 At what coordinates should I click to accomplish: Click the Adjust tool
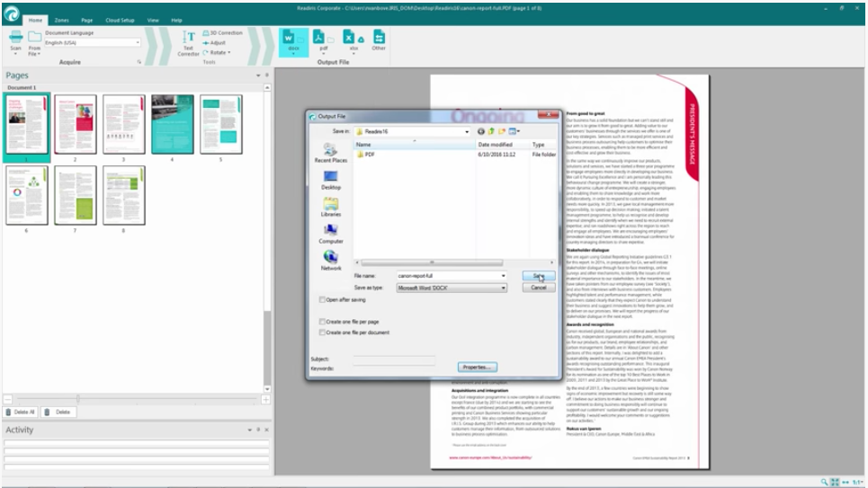tap(214, 42)
